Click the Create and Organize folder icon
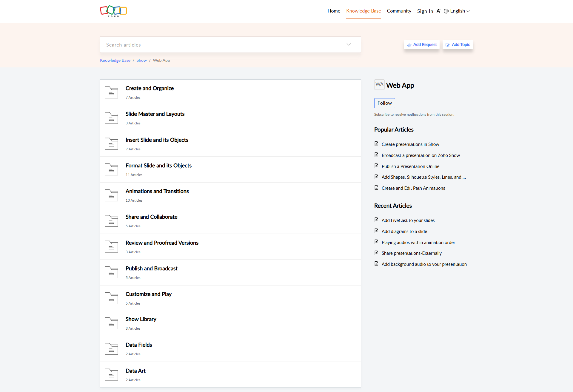The width and height of the screenshot is (573, 392). pyautogui.click(x=111, y=92)
